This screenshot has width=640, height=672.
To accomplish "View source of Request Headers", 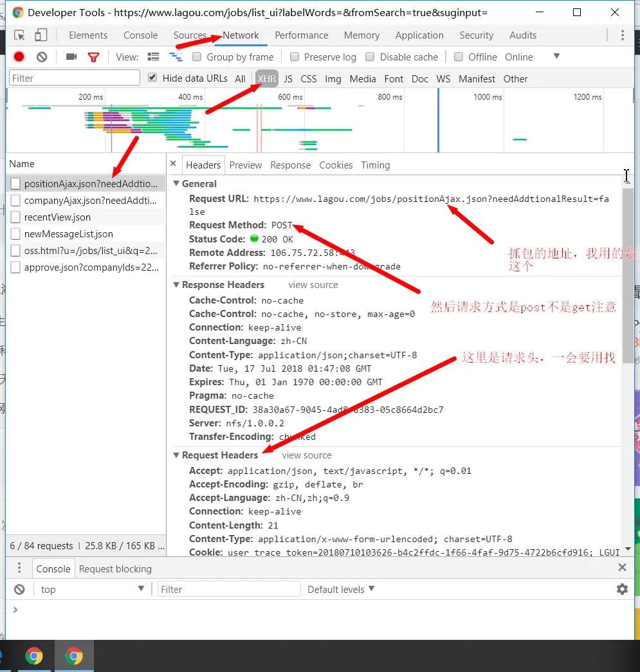I will tap(307, 455).
